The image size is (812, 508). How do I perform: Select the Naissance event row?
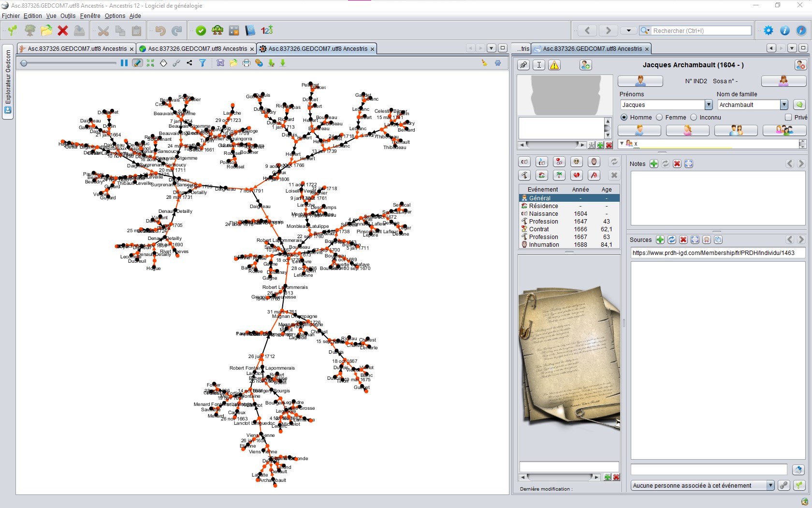(543, 214)
